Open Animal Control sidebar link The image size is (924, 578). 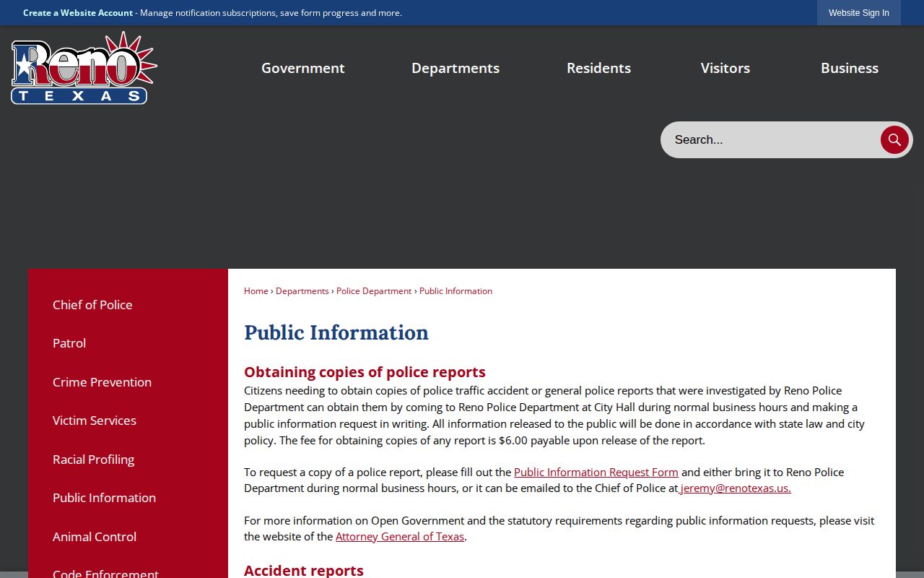click(95, 537)
